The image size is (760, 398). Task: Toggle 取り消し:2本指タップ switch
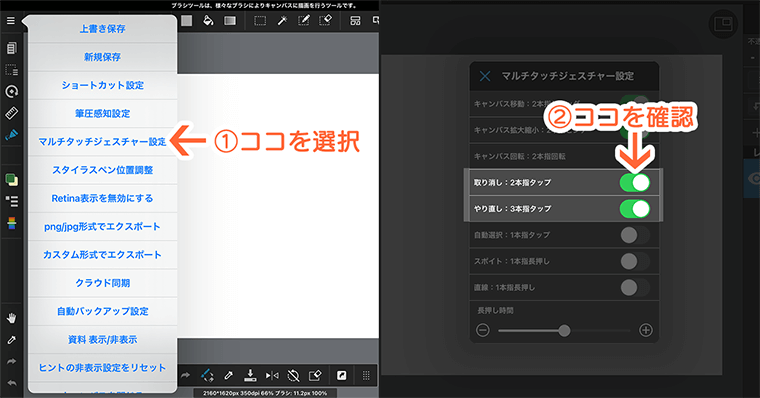coord(634,182)
